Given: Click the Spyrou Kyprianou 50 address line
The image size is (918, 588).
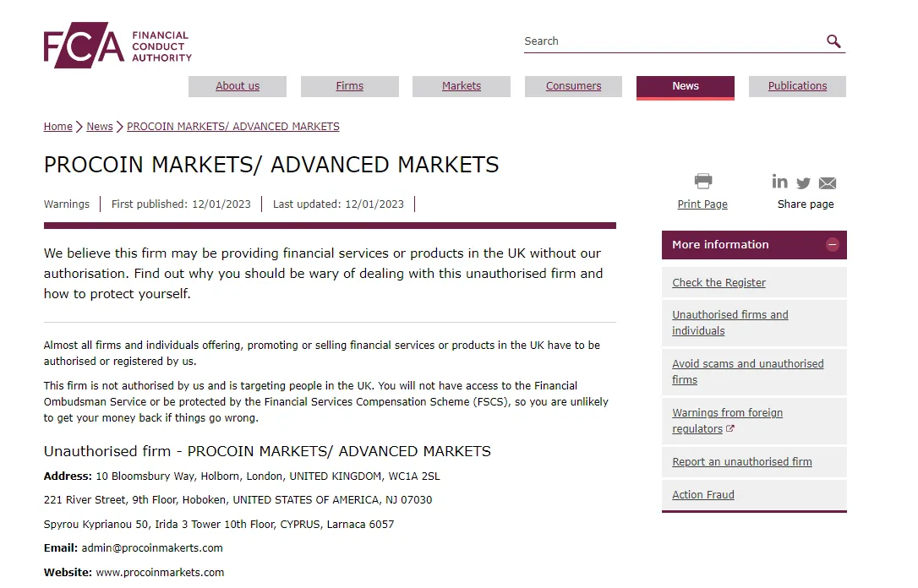Looking at the screenshot, I should pyautogui.click(x=219, y=525).
